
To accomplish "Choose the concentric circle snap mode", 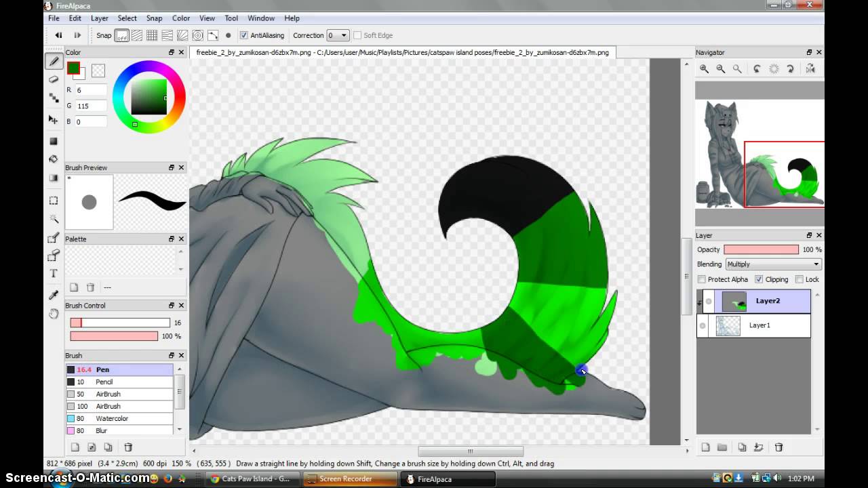I will (197, 35).
